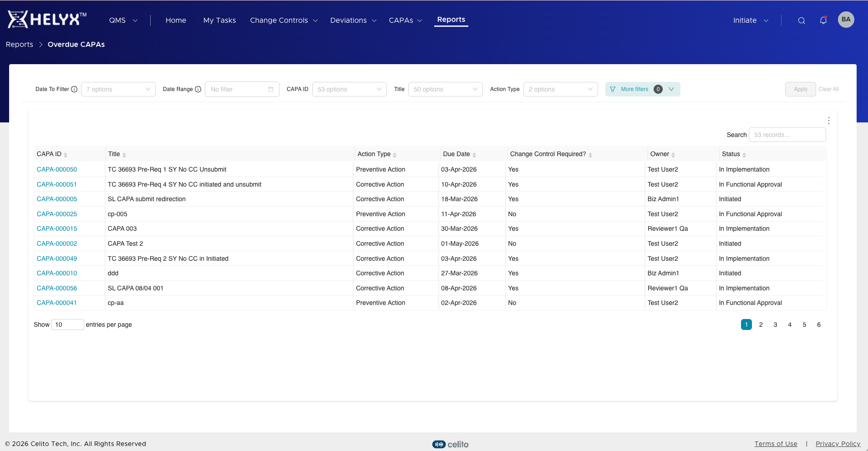This screenshot has width=868, height=451.
Task: Open CAPA-000041 record link
Action: click(x=57, y=303)
